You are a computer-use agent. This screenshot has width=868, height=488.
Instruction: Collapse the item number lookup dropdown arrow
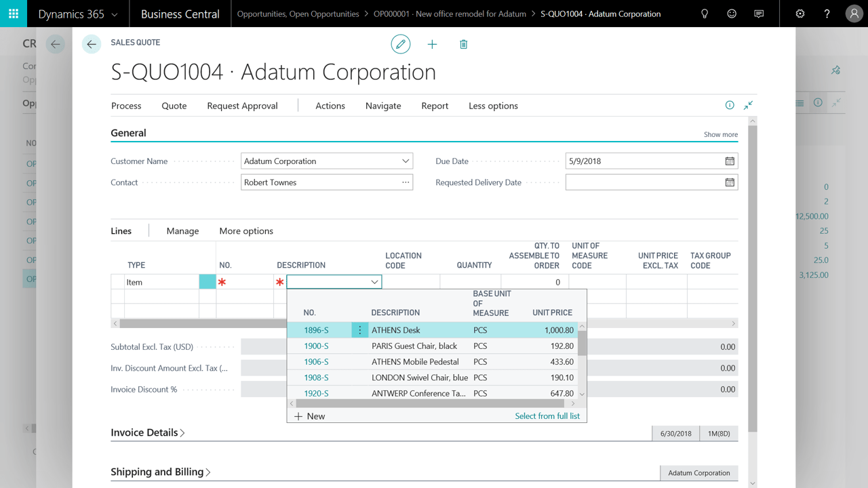(374, 282)
